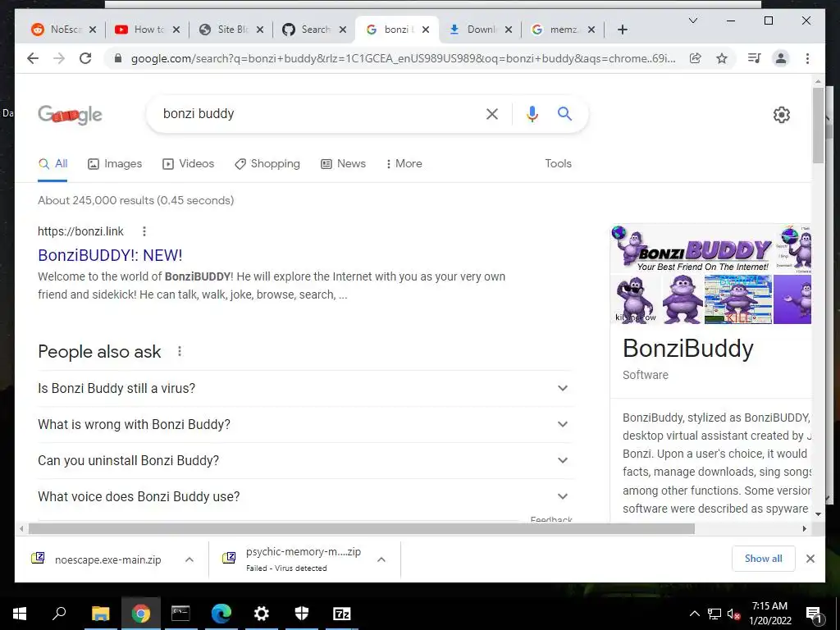Image resolution: width=840 pixels, height=630 pixels.
Task: Click the Feedback link
Action: point(551,519)
